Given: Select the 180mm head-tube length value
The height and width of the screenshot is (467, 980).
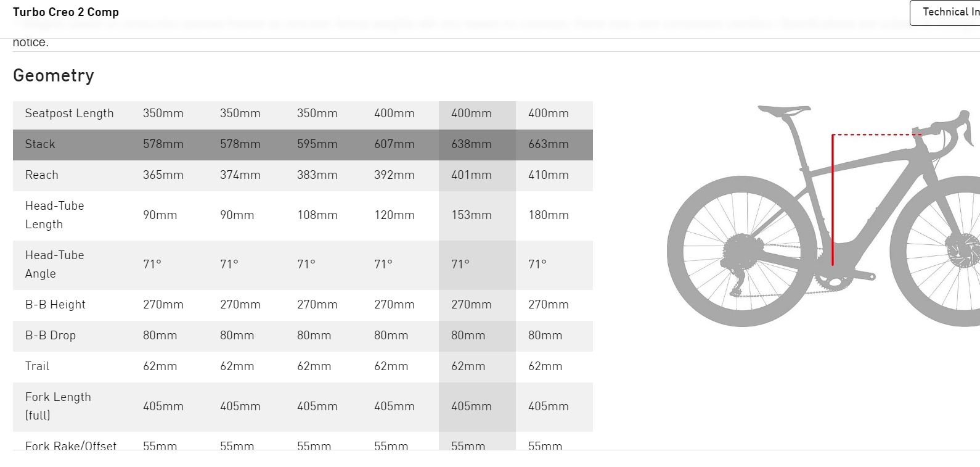Looking at the screenshot, I should click(x=549, y=215).
